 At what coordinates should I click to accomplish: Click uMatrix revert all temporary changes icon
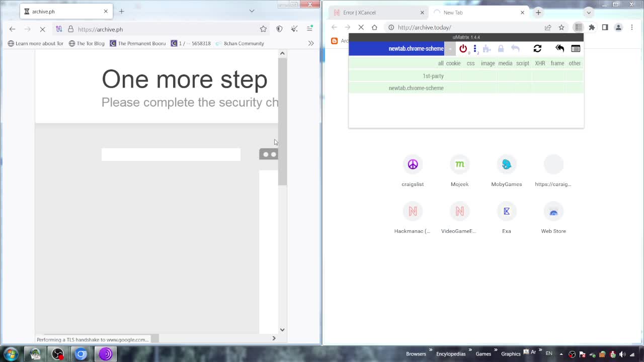(x=559, y=49)
